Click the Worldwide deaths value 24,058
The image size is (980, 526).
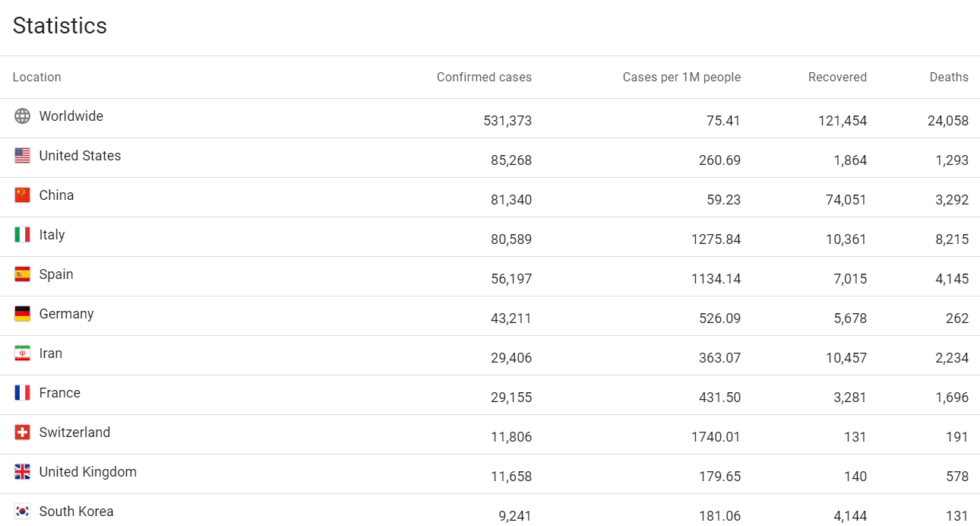[x=947, y=121]
